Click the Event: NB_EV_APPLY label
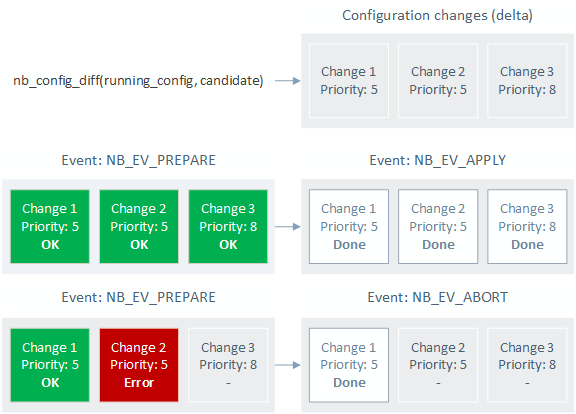Image resolution: width=576 pixels, height=414 pixels. (x=438, y=160)
